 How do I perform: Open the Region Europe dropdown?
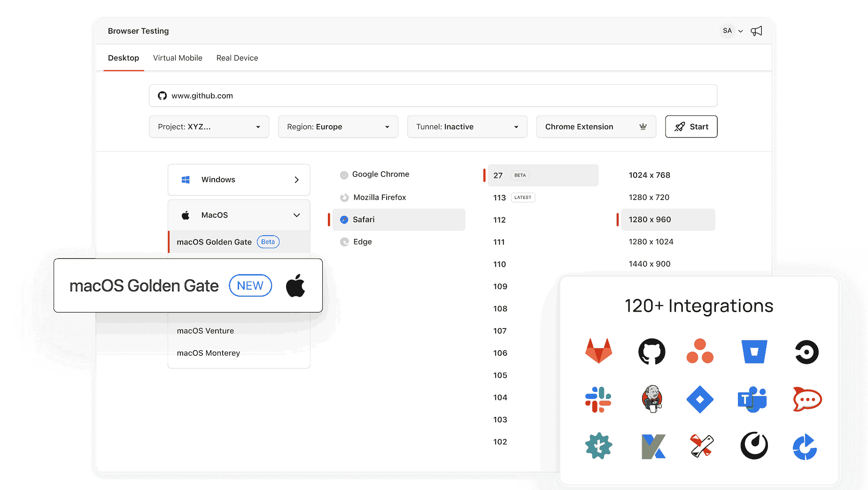coord(338,127)
